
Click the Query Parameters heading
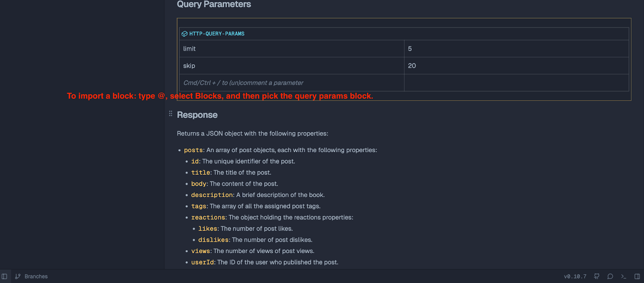[214, 4]
